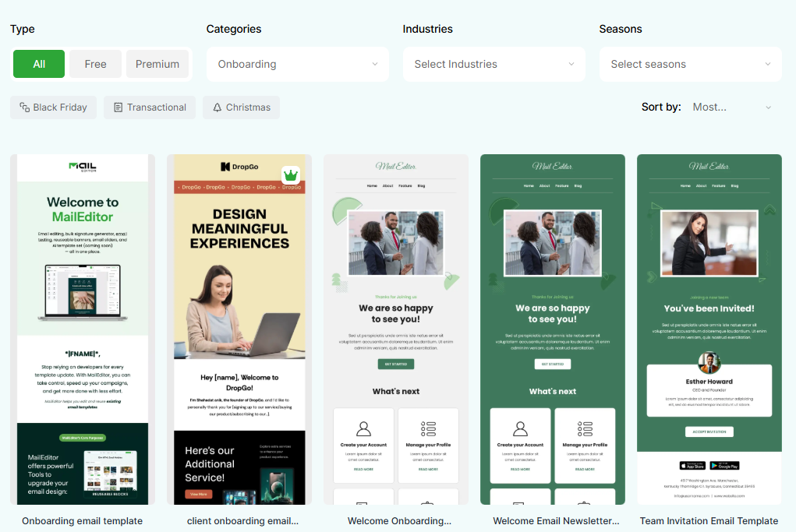Open the Onboarding email template thumbnail
This screenshot has height=532, width=796.
(83, 329)
